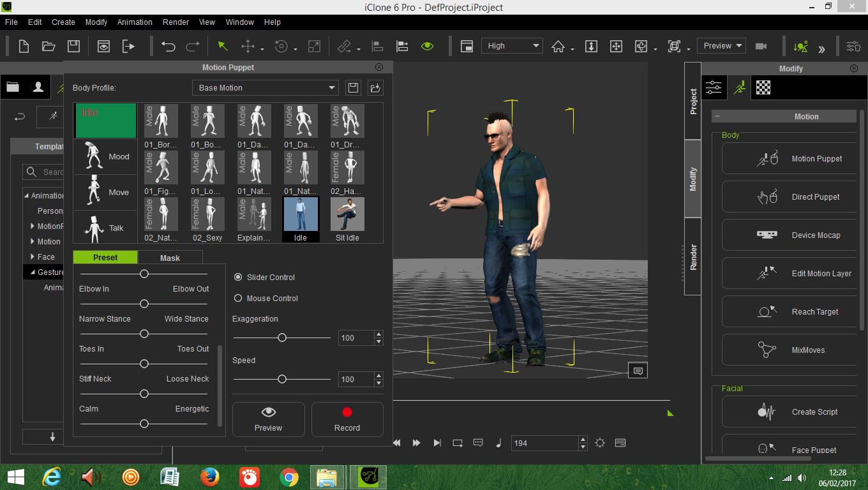Open the Create Script facial tool

click(x=789, y=412)
